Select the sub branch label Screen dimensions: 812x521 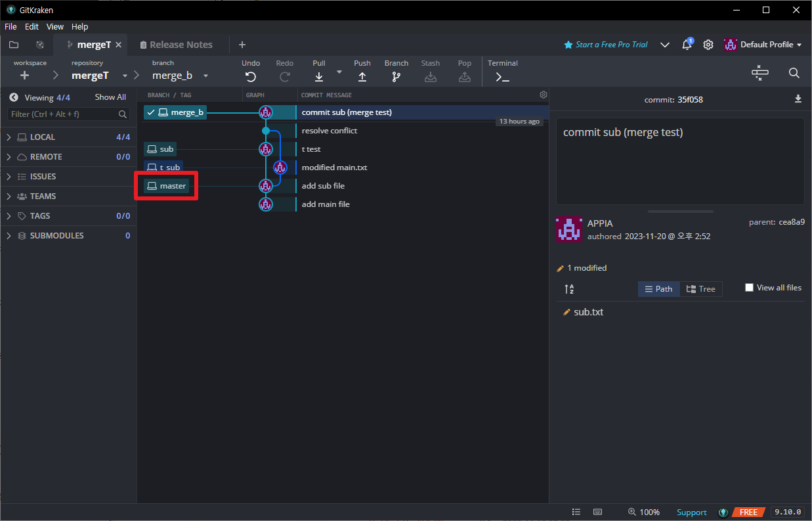tap(160, 149)
